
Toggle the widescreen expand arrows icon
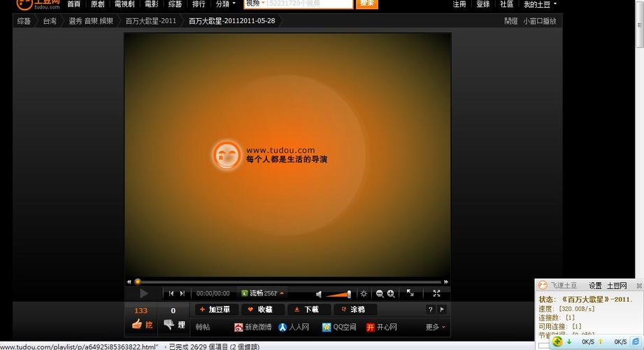410,293
